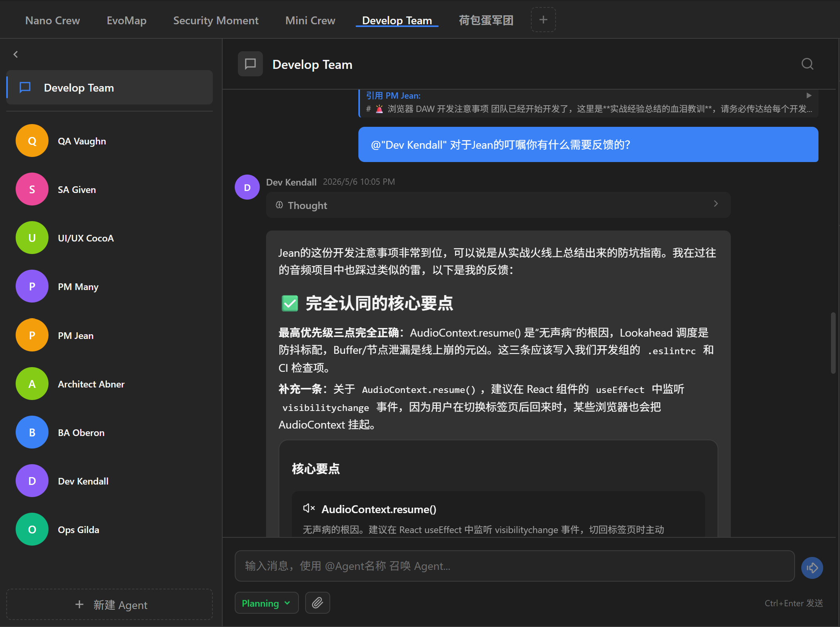Image resolution: width=840 pixels, height=627 pixels.
Task: Open the Planning mode dropdown
Action: pyautogui.click(x=266, y=603)
